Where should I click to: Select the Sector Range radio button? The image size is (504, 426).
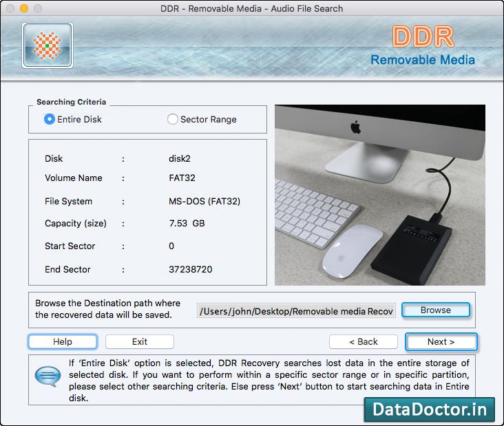[x=173, y=119]
